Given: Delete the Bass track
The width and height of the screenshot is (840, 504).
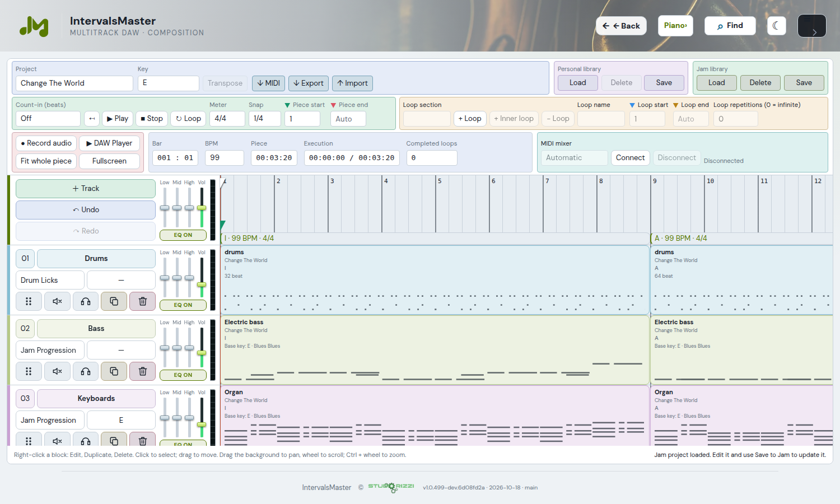Looking at the screenshot, I should tap(142, 371).
